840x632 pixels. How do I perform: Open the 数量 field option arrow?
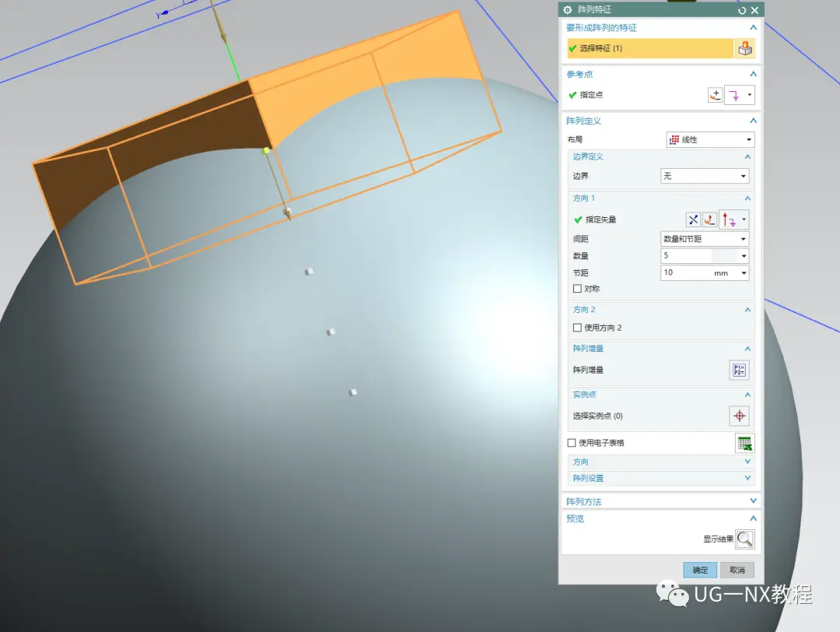[744, 256]
